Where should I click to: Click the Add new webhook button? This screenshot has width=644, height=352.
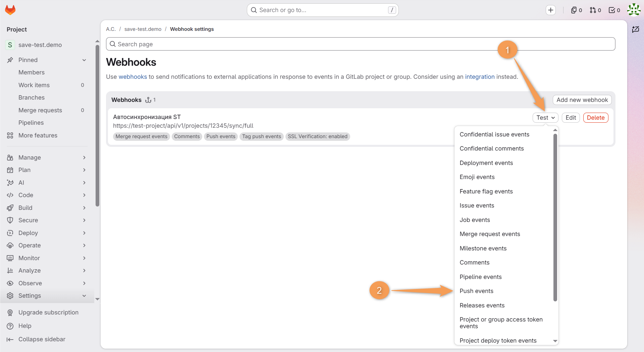click(x=582, y=100)
